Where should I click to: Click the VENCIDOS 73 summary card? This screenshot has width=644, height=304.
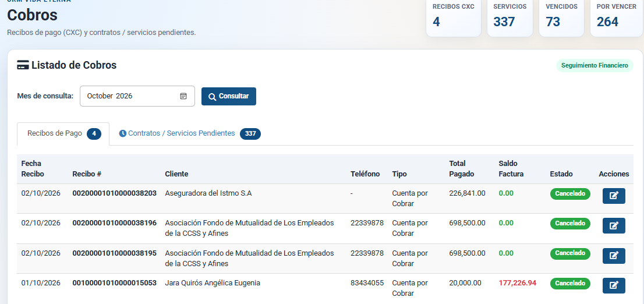click(x=561, y=17)
